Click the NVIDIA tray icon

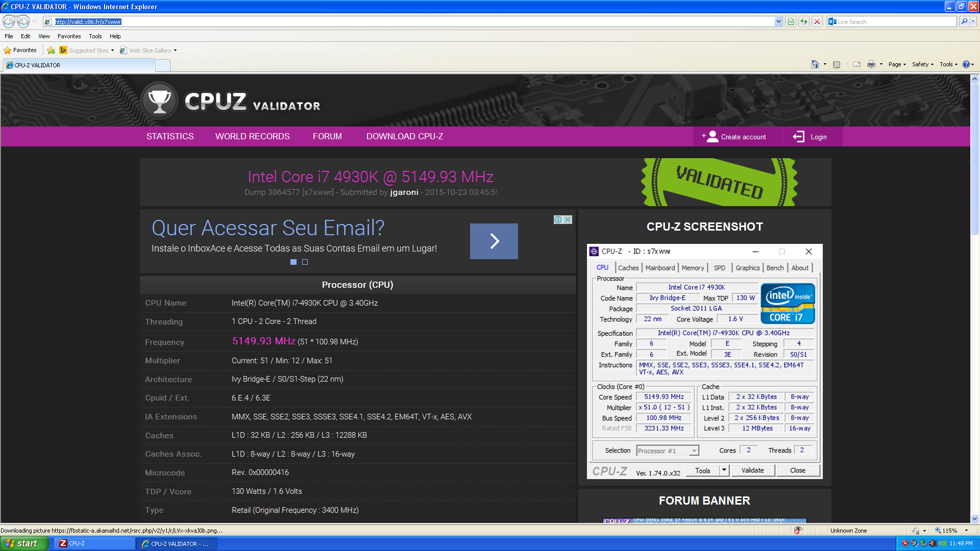[x=942, y=543]
